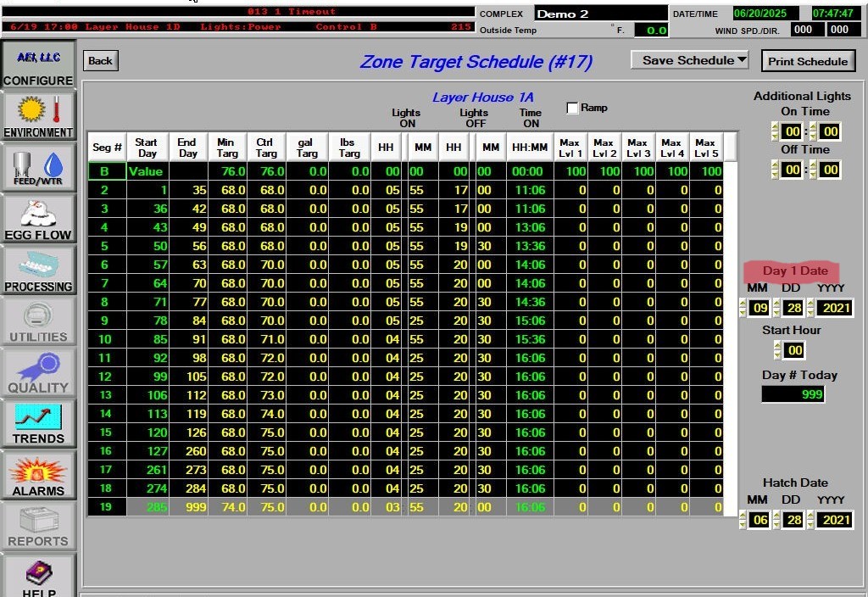The width and height of the screenshot is (868, 597).
Task: Open the Utilities sidebar icon
Action: (38, 321)
